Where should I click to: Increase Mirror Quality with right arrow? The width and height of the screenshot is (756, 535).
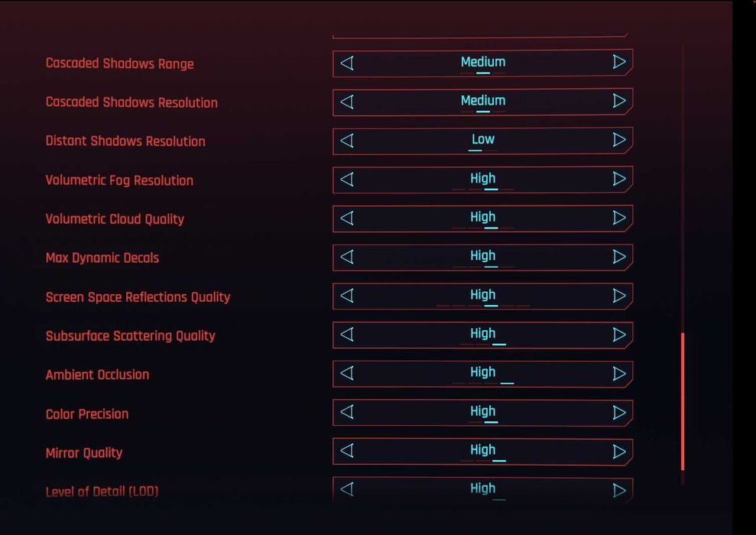(619, 452)
